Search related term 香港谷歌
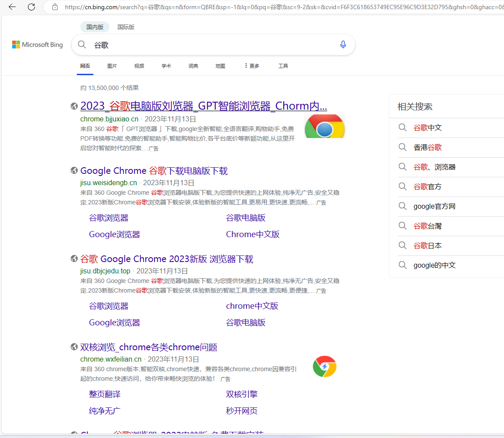The width and height of the screenshot is (504, 438). tap(428, 147)
